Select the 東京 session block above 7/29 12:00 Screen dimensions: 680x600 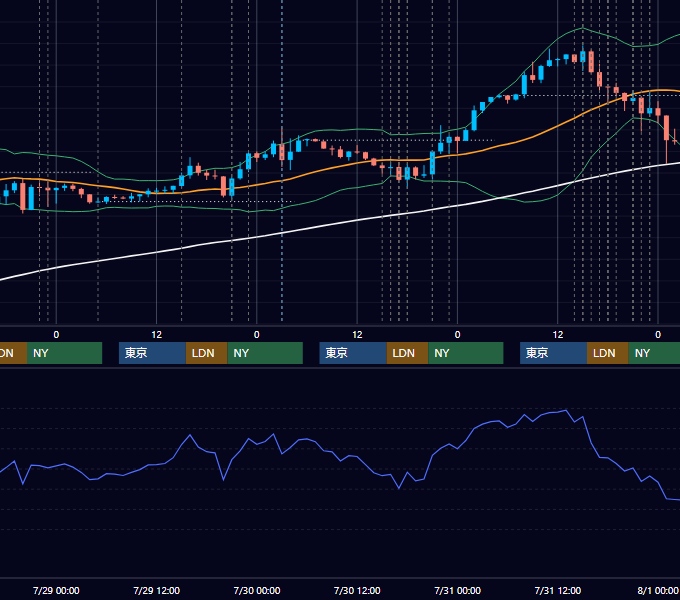click(152, 353)
